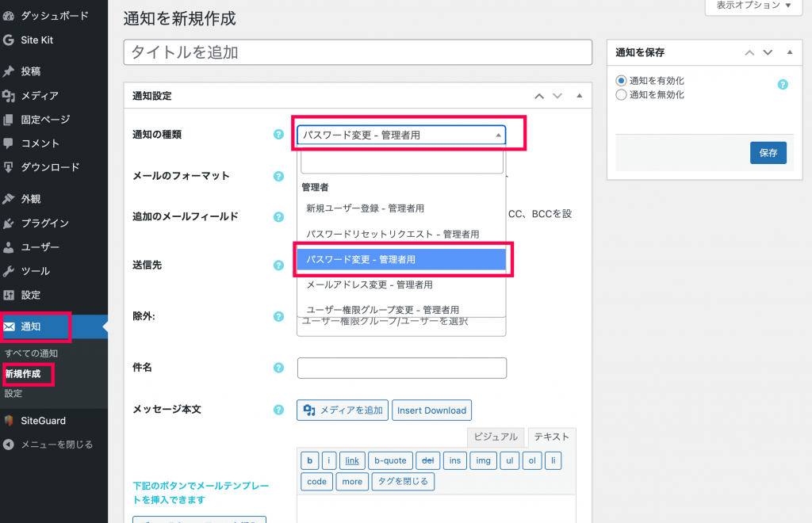812x523 pixels.
Task: Click the Tools wrench icon
Action: [x=8, y=271]
